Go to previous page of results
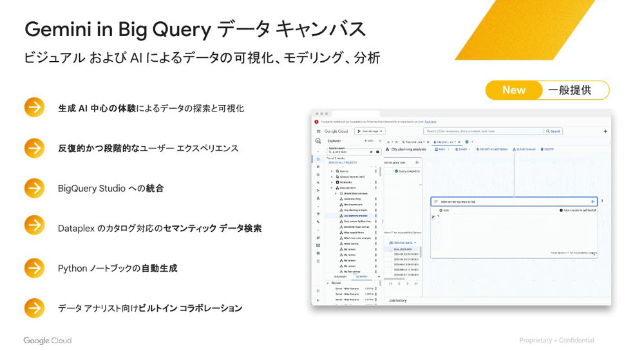This screenshot has height=351, width=644. click(399, 283)
